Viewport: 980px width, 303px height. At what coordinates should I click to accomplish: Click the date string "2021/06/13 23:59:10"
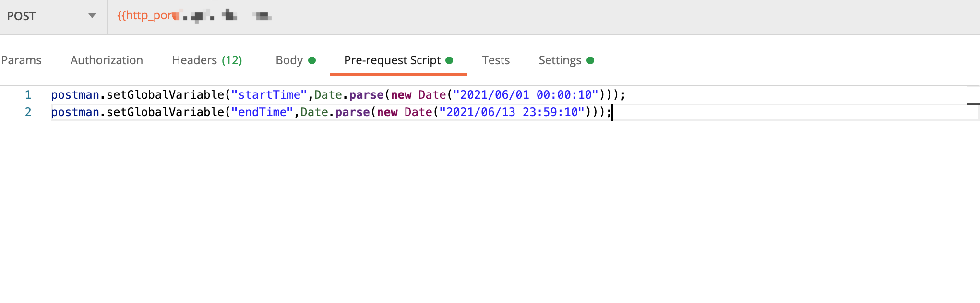click(x=512, y=112)
